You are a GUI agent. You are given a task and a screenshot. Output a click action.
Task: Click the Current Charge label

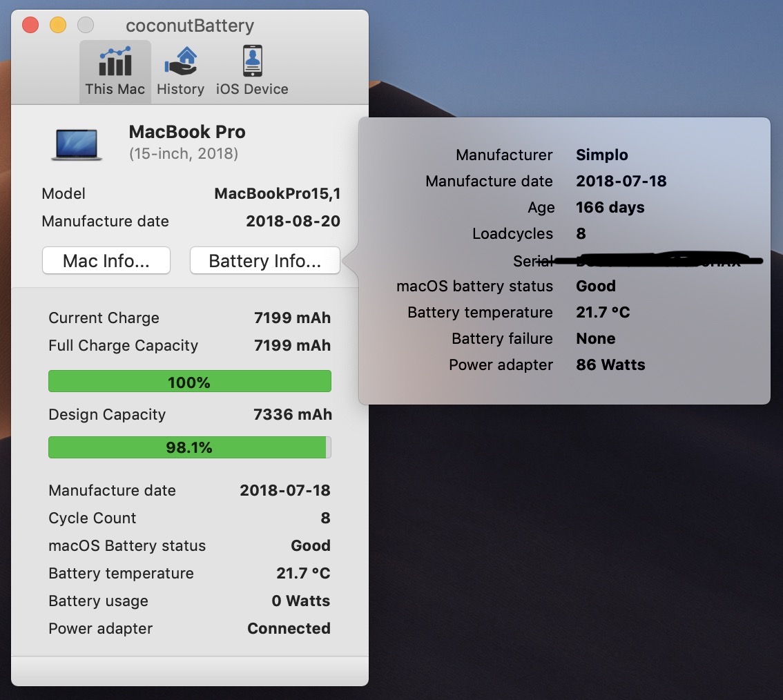pyautogui.click(x=104, y=318)
